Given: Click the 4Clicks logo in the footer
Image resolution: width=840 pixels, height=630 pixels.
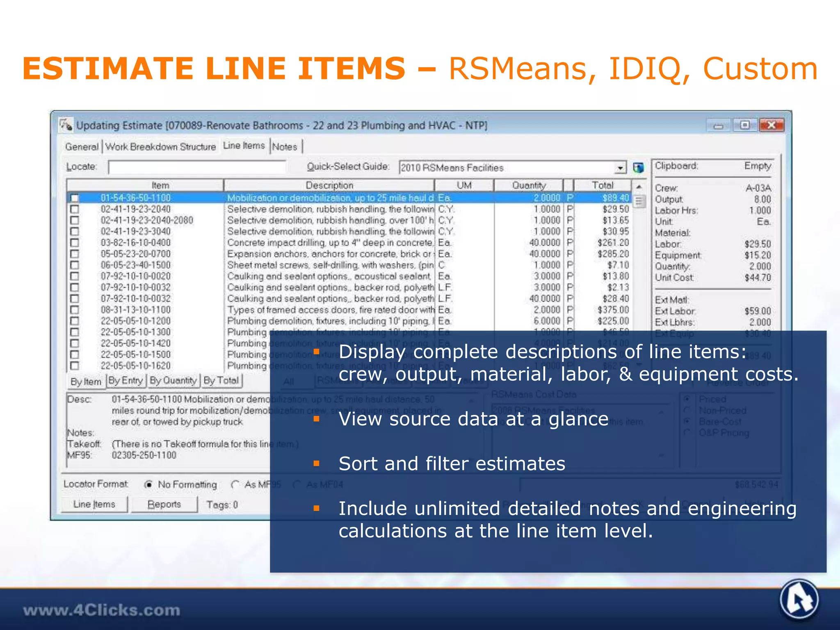Looking at the screenshot, I should point(799,599).
